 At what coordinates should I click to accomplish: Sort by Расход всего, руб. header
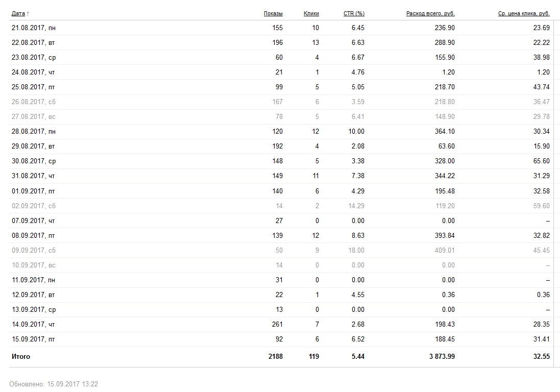(430, 14)
